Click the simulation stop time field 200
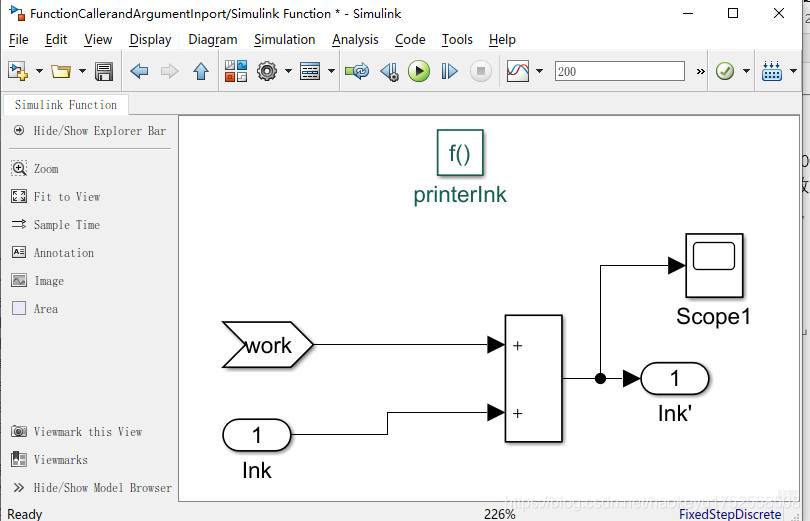This screenshot has height=521, width=810. (619, 71)
